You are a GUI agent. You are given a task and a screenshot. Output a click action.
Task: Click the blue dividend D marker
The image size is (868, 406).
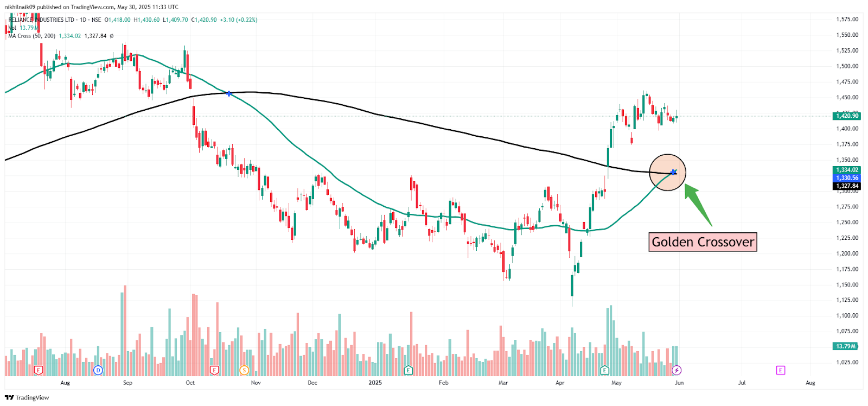tap(98, 370)
